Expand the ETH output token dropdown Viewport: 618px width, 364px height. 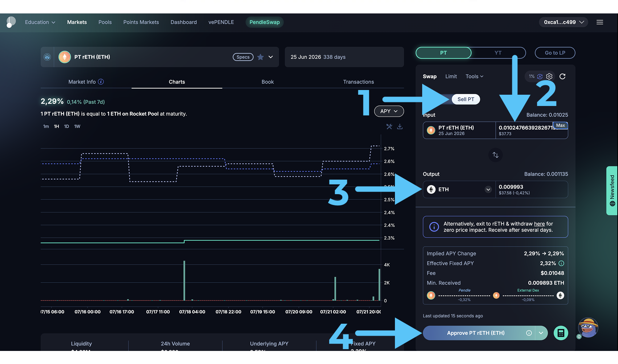click(x=488, y=189)
